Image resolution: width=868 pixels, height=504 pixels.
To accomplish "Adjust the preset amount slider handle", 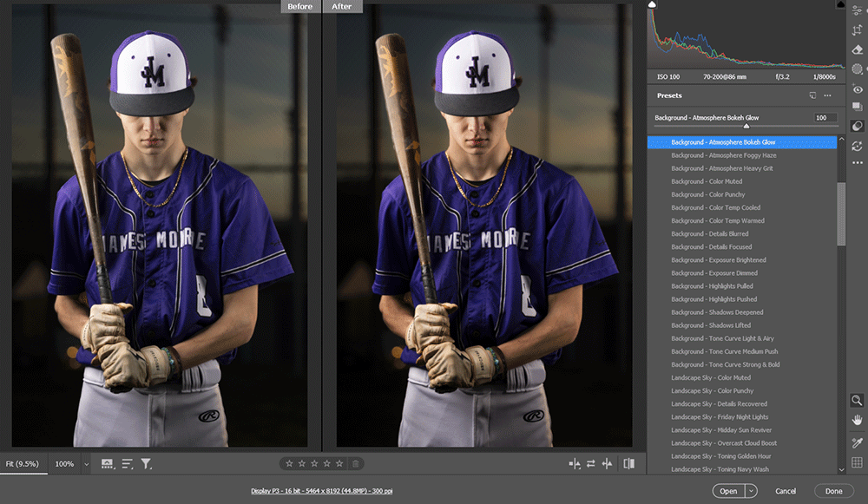I will (x=746, y=126).
